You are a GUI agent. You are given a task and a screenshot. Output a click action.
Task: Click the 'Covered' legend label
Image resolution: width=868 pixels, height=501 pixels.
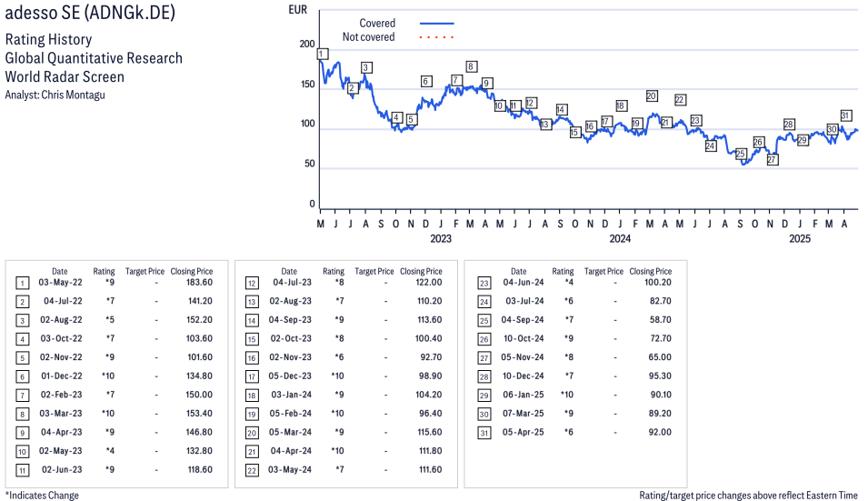click(377, 24)
